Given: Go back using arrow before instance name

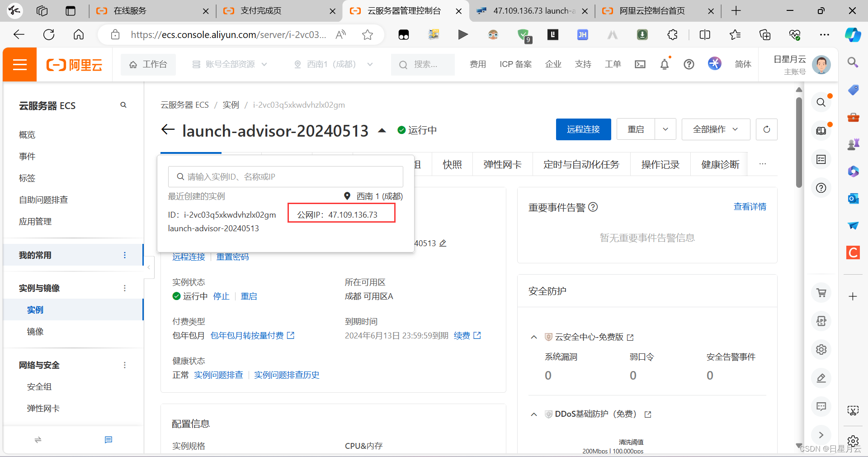Looking at the screenshot, I should (x=168, y=130).
